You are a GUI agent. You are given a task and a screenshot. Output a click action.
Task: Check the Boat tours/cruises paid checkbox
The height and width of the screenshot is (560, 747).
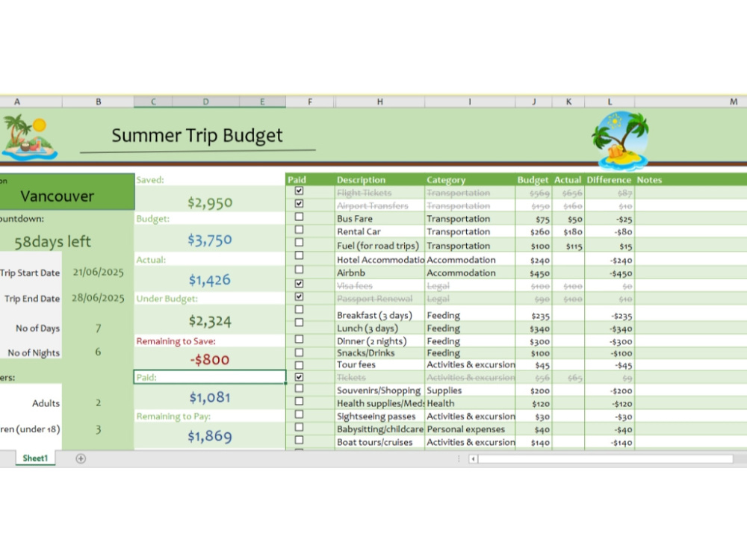[x=300, y=440]
